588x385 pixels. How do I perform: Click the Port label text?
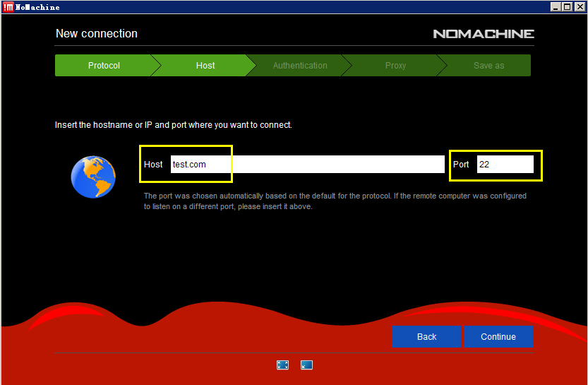[x=461, y=165]
